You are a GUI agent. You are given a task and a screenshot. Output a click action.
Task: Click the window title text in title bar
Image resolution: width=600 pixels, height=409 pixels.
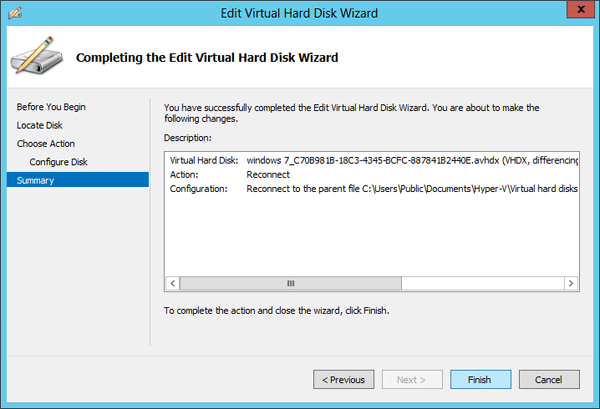coord(300,12)
